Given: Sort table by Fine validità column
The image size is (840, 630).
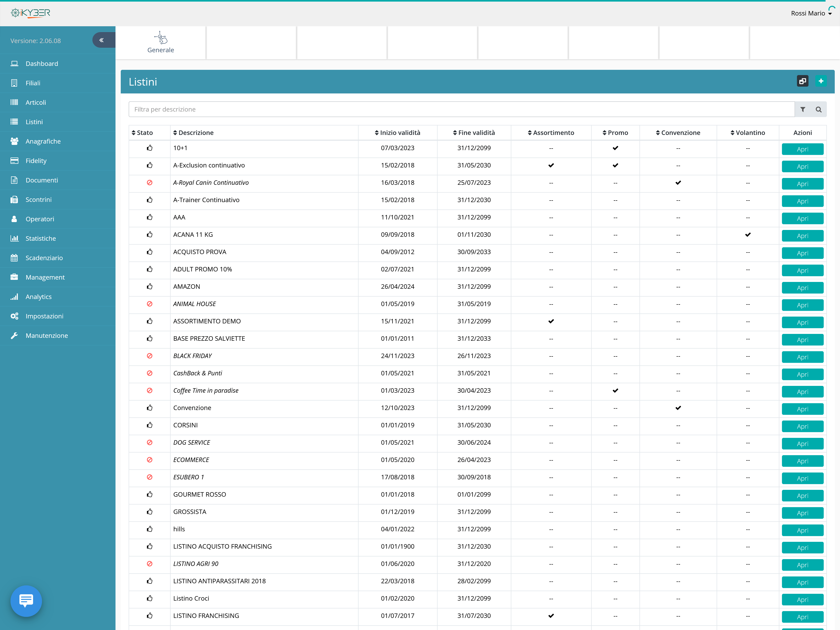Looking at the screenshot, I should click(x=474, y=133).
